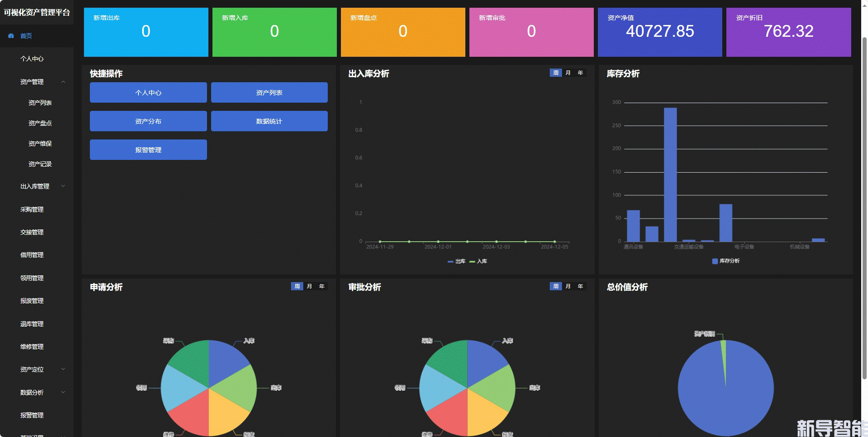Screen dimensions: 868x437
Task: Expand the 出入库管理 sidebar menu
Action: tap(63, 186)
